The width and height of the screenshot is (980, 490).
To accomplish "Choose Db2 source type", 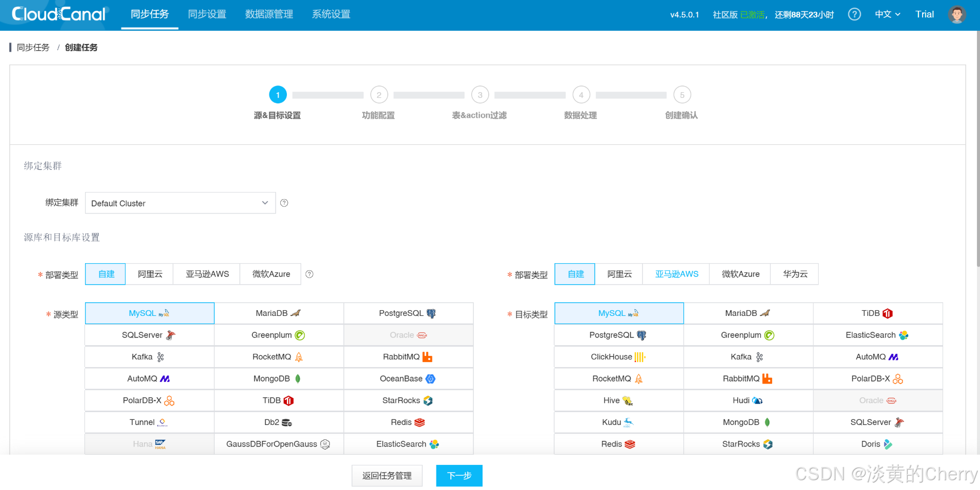I will tap(279, 422).
